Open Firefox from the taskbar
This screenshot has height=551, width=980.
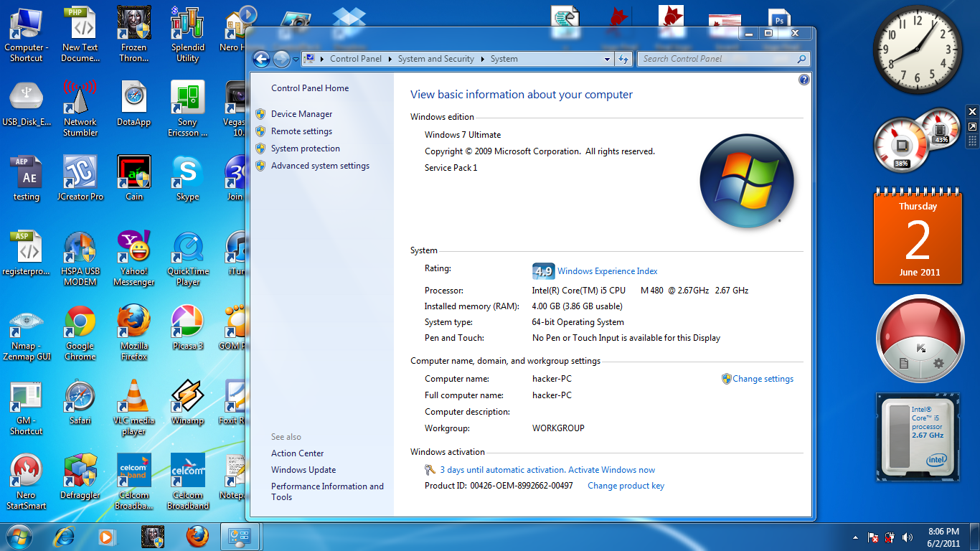(197, 537)
